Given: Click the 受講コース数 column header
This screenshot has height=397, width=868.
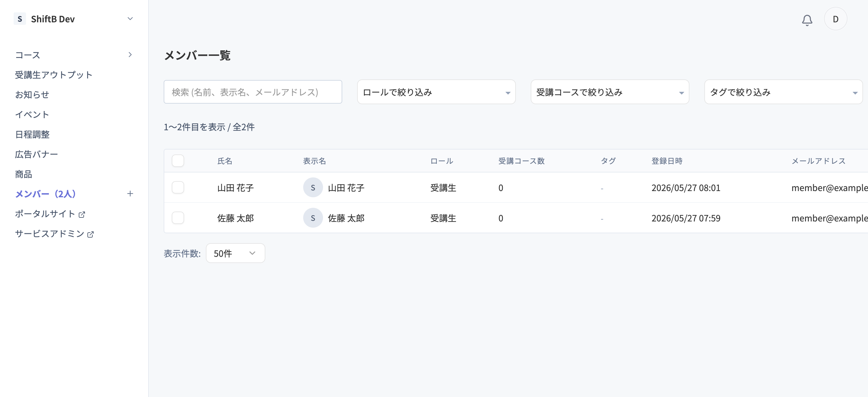Looking at the screenshot, I should tap(521, 161).
